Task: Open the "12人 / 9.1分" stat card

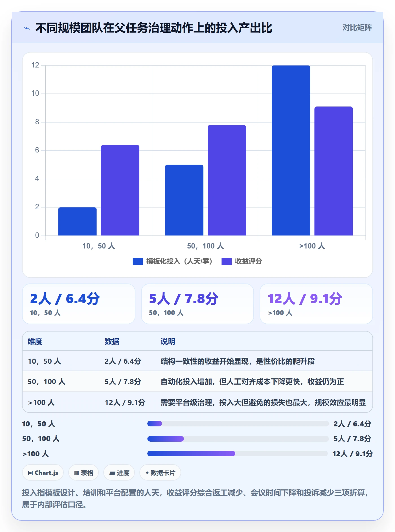Action: point(316,304)
